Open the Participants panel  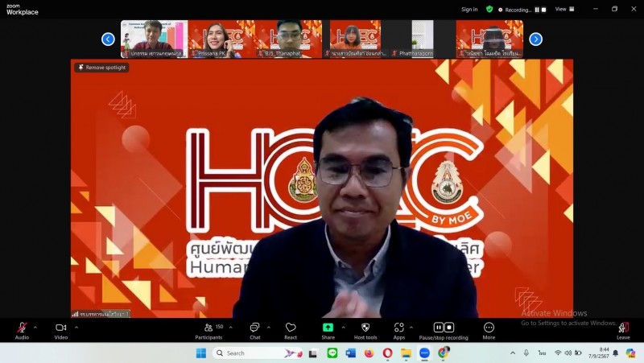click(208, 331)
